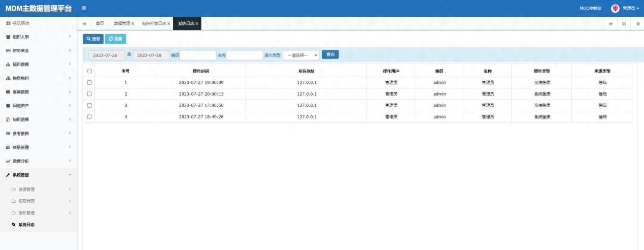Click the 刷新 refresh button
This screenshot has height=250, width=644.
tap(116, 39)
